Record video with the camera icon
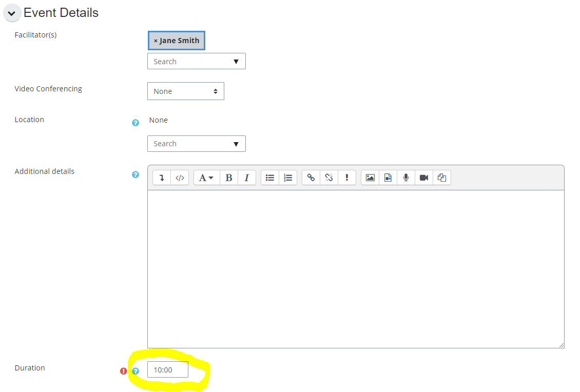This screenshot has height=392, width=580. 424,178
